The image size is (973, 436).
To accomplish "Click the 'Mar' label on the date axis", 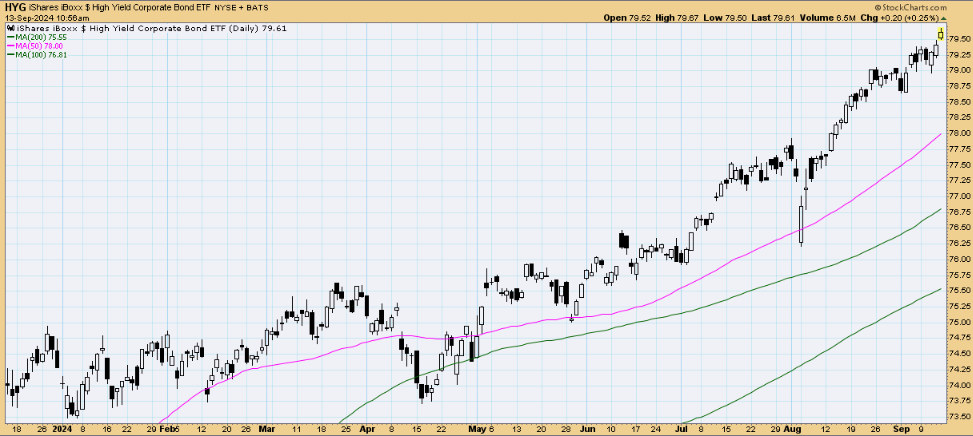I will pyautogui.click(x=266, y=429).
